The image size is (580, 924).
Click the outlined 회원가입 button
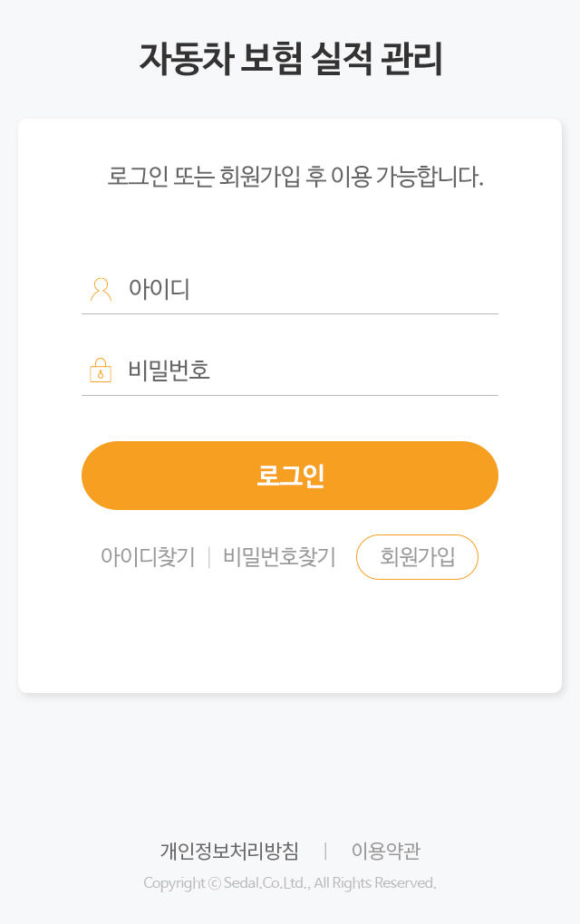point(417,557)
